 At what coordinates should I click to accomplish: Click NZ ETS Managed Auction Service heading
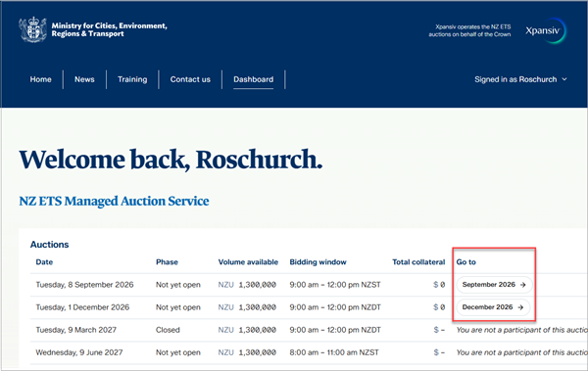pos(114,202)
